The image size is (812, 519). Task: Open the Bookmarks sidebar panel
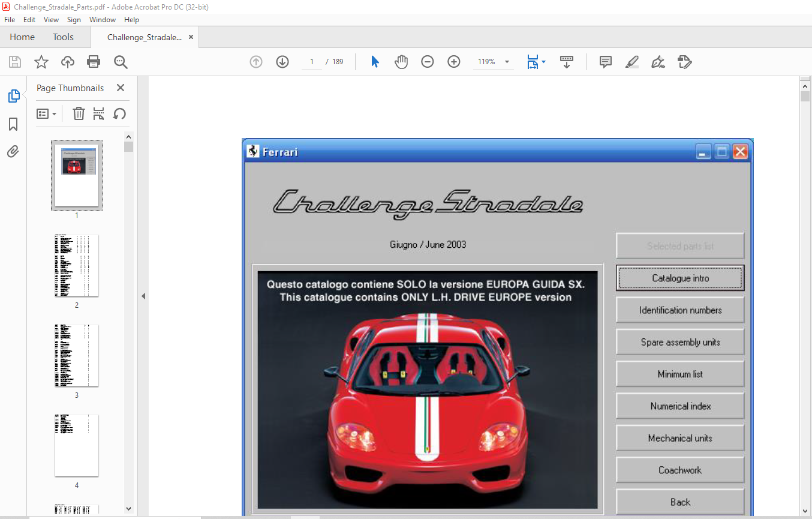tap(13, 124)
